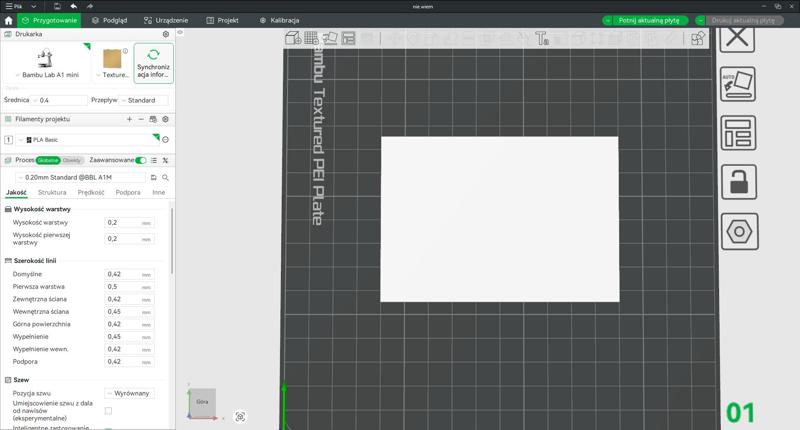Image resolution: width=800 pixels, height=430 pixels.
Task: Save the process preset with the disk icon
Action: point(154,178)
